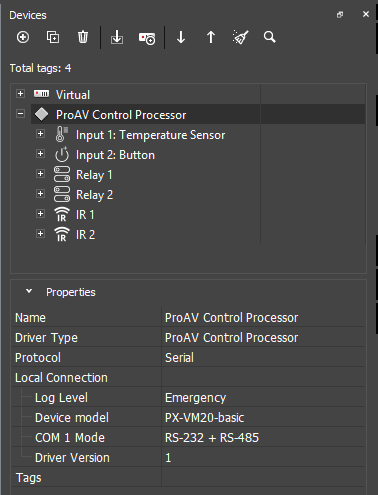Open the COM 1 Mode dropdown
The width and height of the screenshot is (378, 495).
tap(263, 437)
